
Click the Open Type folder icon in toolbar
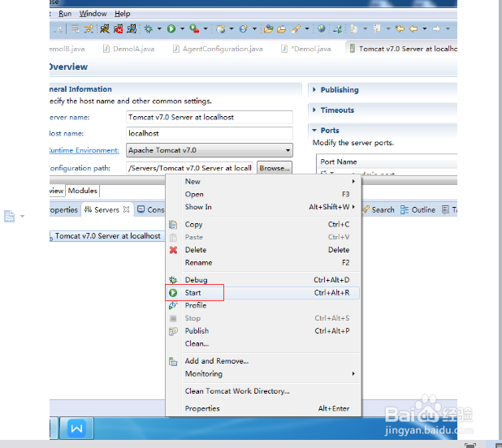pyautogui.click(x=269, y=29)
